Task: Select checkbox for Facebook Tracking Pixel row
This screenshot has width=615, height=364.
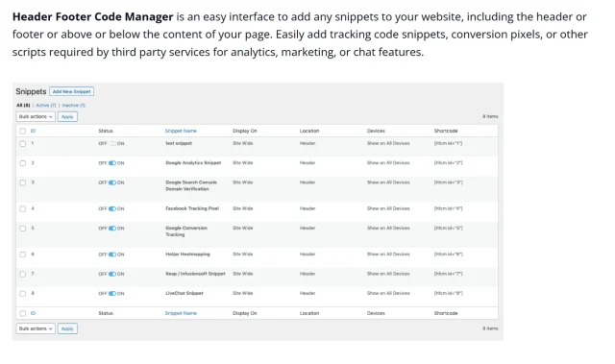Action: [x=23, y=208]
